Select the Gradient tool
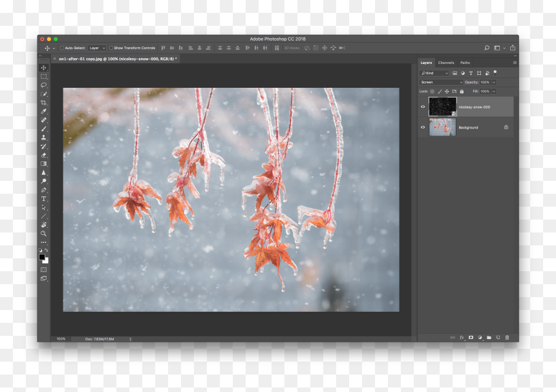The image size is (556, 392). tap(43, 163)
